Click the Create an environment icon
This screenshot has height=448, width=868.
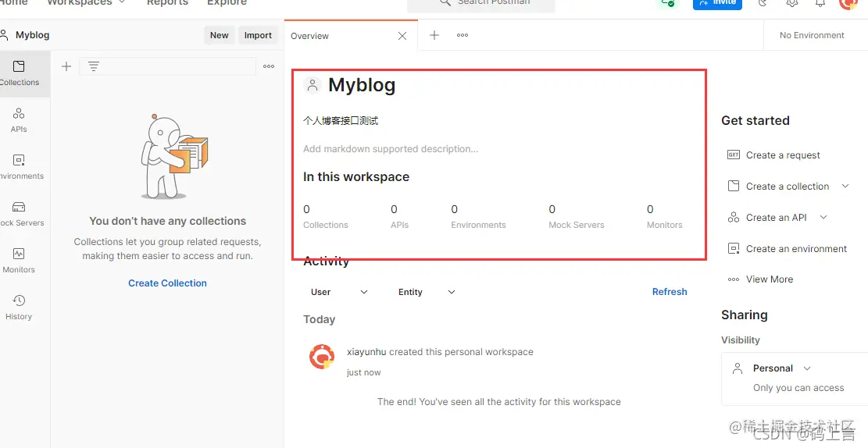(x=734, y=248)
